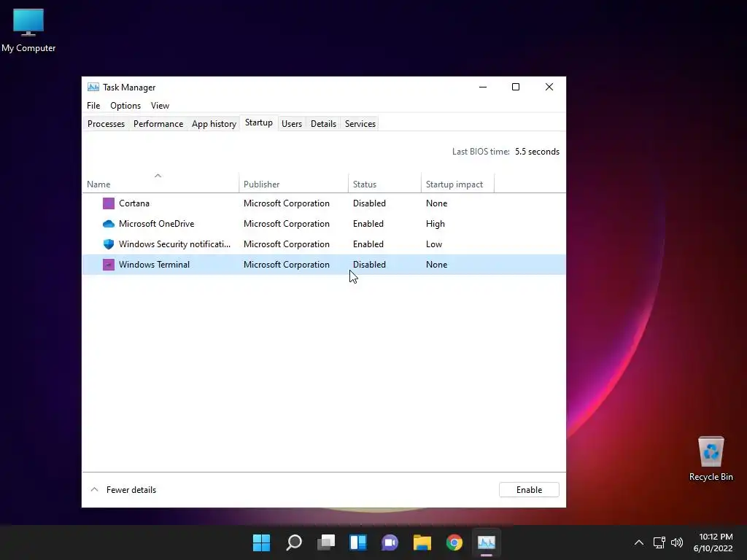The width and height of the screenshot is (747, 560).
Task: Open the View menu
Action: coord(160,106)
